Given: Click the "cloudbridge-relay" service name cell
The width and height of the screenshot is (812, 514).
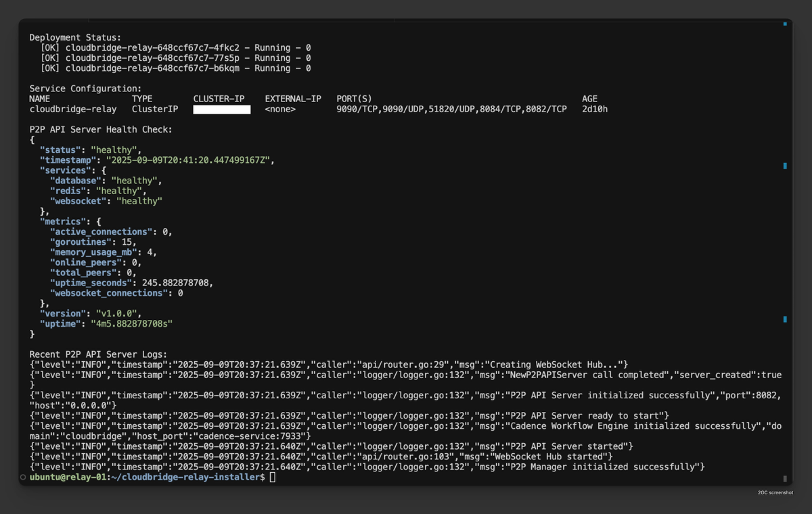Looking at the screenshot, I should tap(73, 109).
